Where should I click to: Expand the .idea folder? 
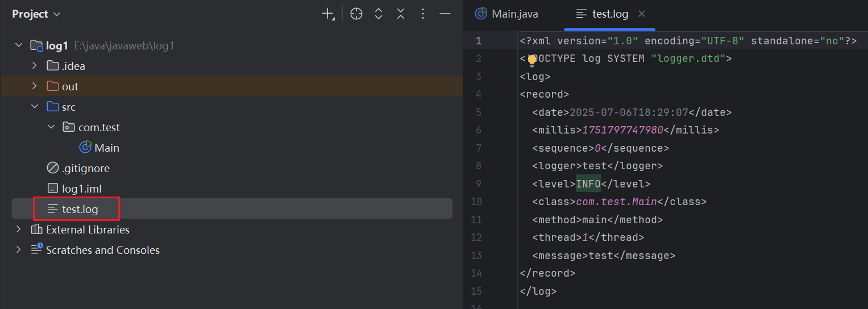tap(34, 66)
